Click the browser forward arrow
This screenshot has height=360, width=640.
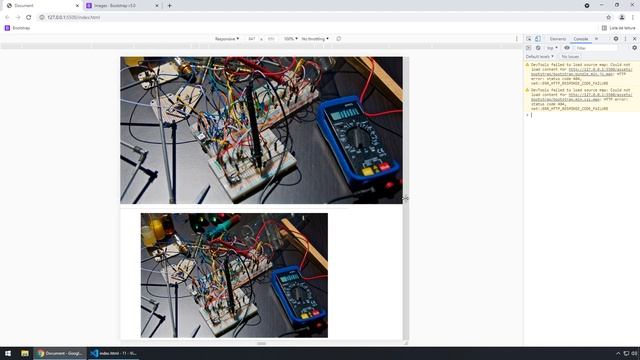pyautogui.click(x=18, y=18)
